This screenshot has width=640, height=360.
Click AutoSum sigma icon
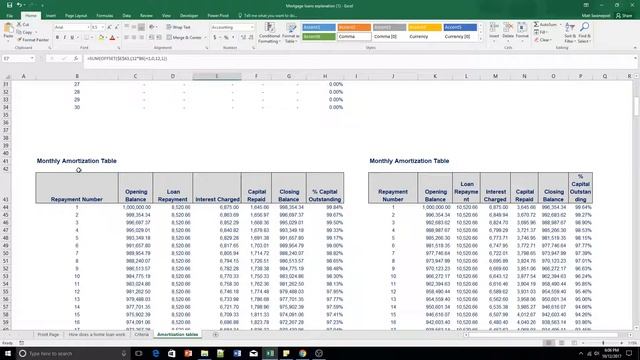(536, 24)
